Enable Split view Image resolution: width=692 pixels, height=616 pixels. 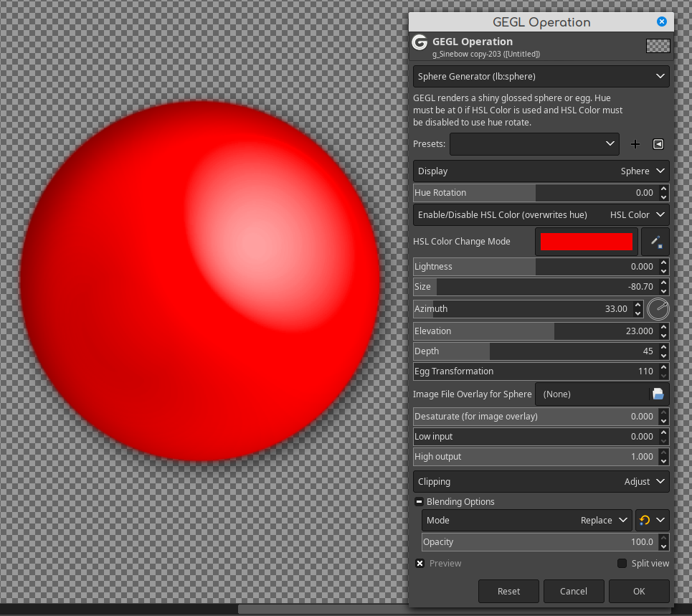pos(622,564)
